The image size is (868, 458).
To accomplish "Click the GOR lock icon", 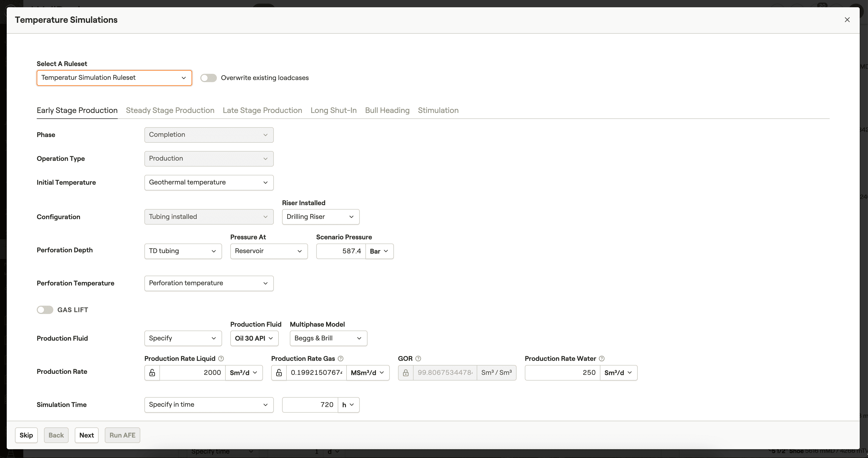I will (406, 373).
